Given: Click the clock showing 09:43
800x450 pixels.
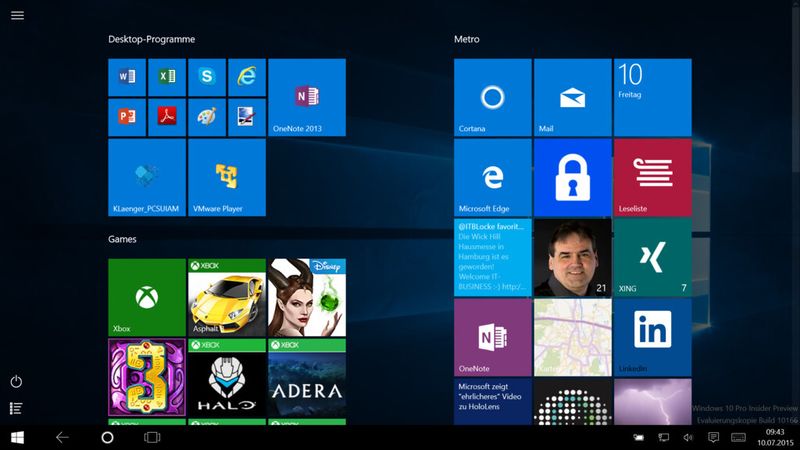Looking at the screenshot, I should pyautogui.click(x=775, y=432).
